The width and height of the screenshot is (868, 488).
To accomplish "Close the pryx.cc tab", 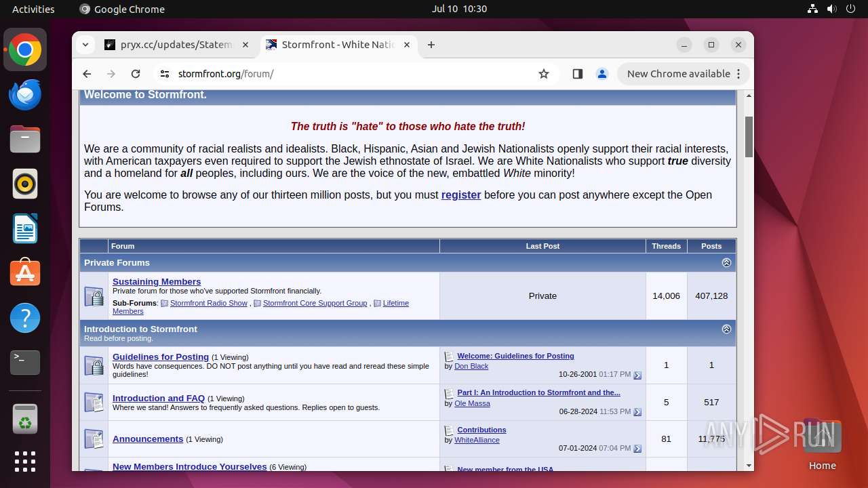I will [x=245, y=45].
